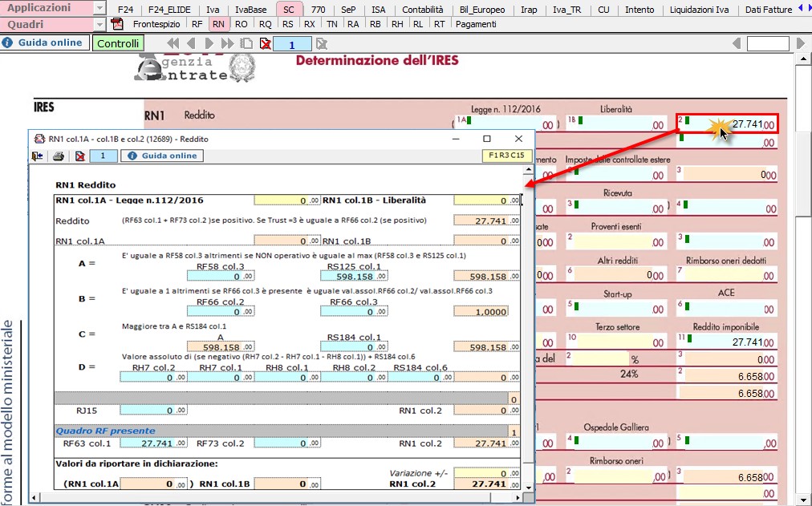This screenshot has width=812, height=506.
Task: Click the Rimborso oneri dedotti field
Action: (727, 275)
